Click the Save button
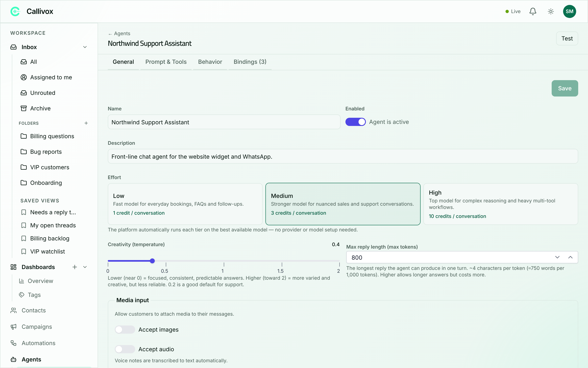The image size is (588, 368). click(x=565, y=88)
